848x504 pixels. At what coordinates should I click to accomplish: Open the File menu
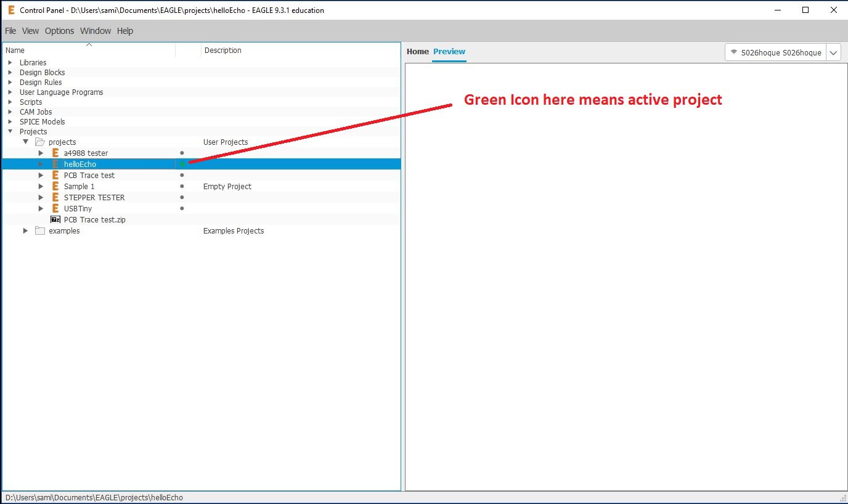pos(10,31)
